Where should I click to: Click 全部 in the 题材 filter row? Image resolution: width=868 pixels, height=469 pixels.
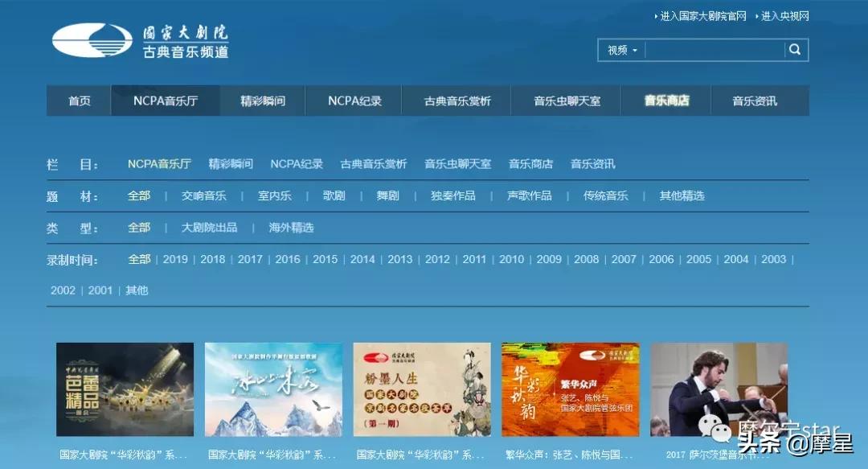tap(138, 195)
